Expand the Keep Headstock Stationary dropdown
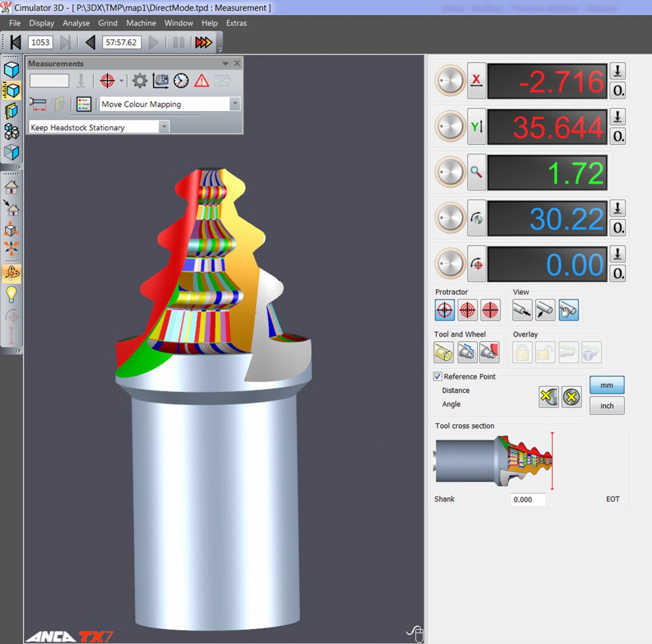The height and width of the screenshot is (644, 652). coord(164,127)
